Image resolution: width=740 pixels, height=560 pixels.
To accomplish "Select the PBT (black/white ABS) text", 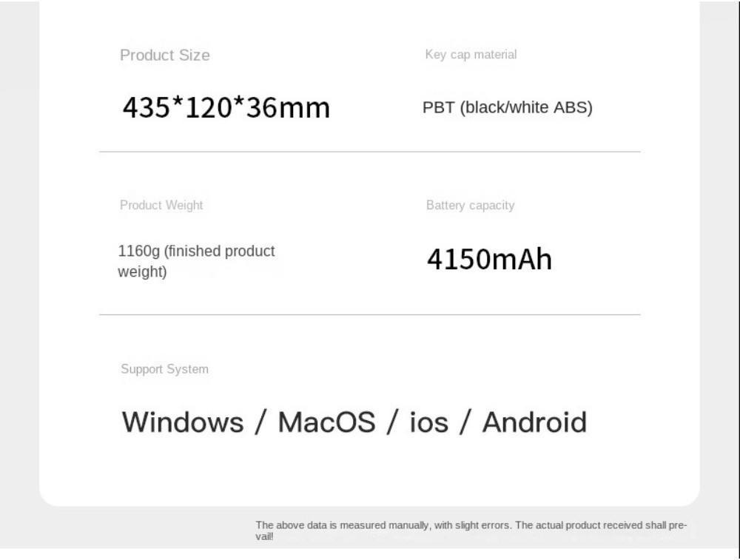I will (507, 108).
